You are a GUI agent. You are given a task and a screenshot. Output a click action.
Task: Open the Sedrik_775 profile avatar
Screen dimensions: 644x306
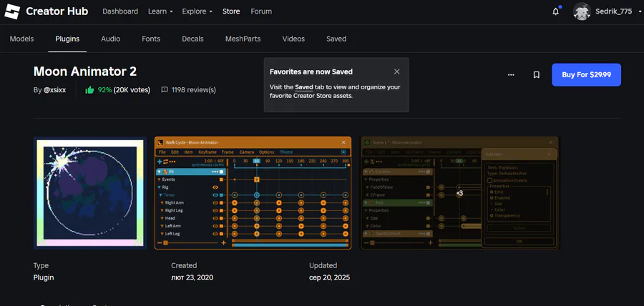coord(582,11)
